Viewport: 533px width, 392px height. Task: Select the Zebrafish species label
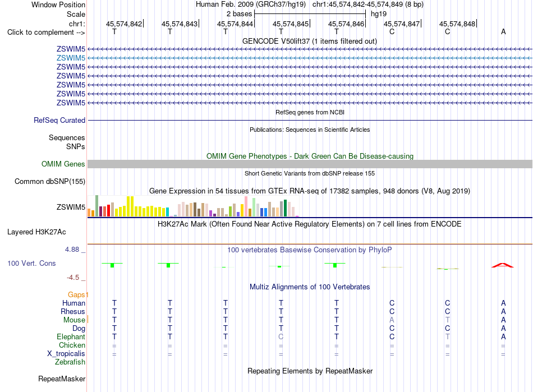70,362
